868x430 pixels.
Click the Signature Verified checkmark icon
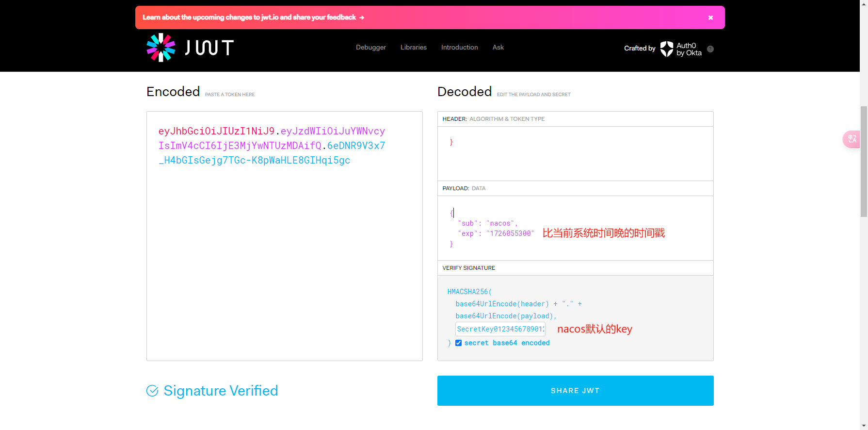pyautogui.click(x=152, y=391)
